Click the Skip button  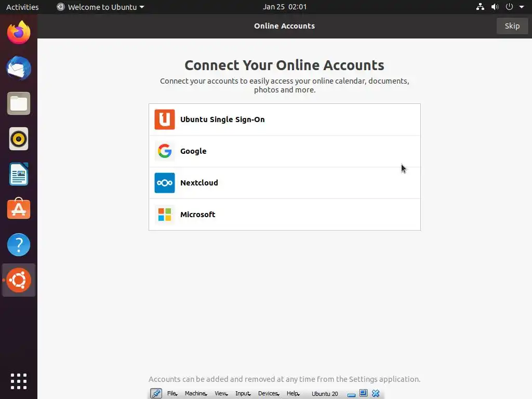tap(512, 26)
